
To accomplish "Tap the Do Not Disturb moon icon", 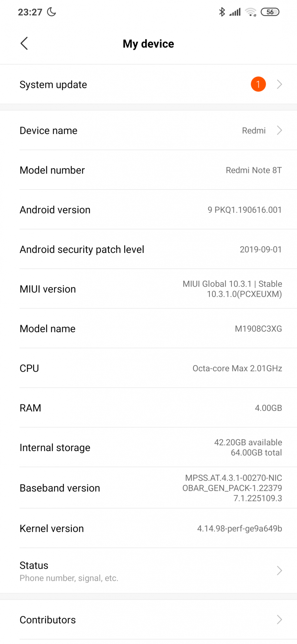I will 51,12.
